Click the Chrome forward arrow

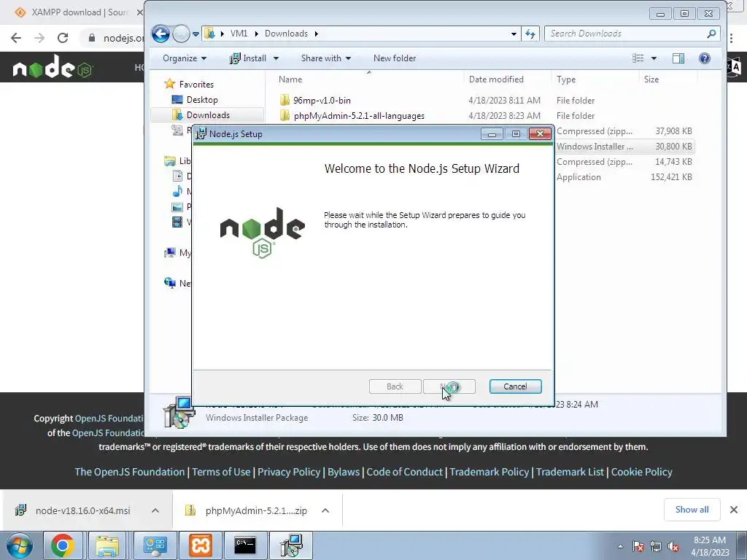[x=39, y=38]
